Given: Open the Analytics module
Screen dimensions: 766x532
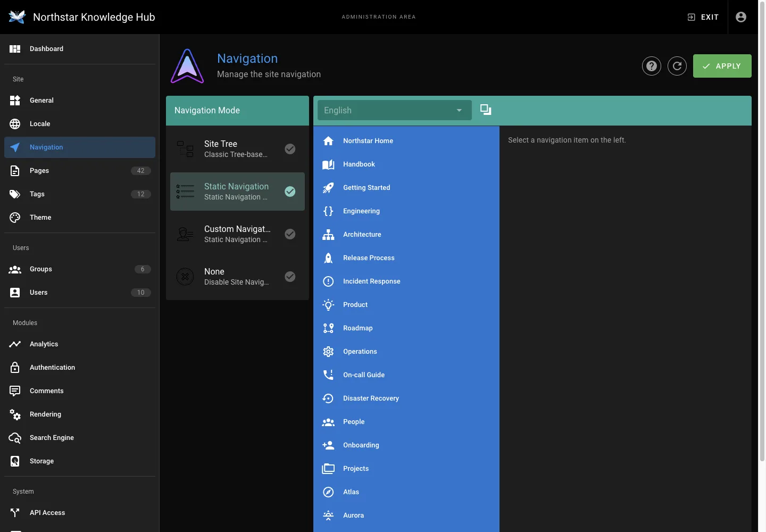Looking at the screenshot, I should 80,344.
